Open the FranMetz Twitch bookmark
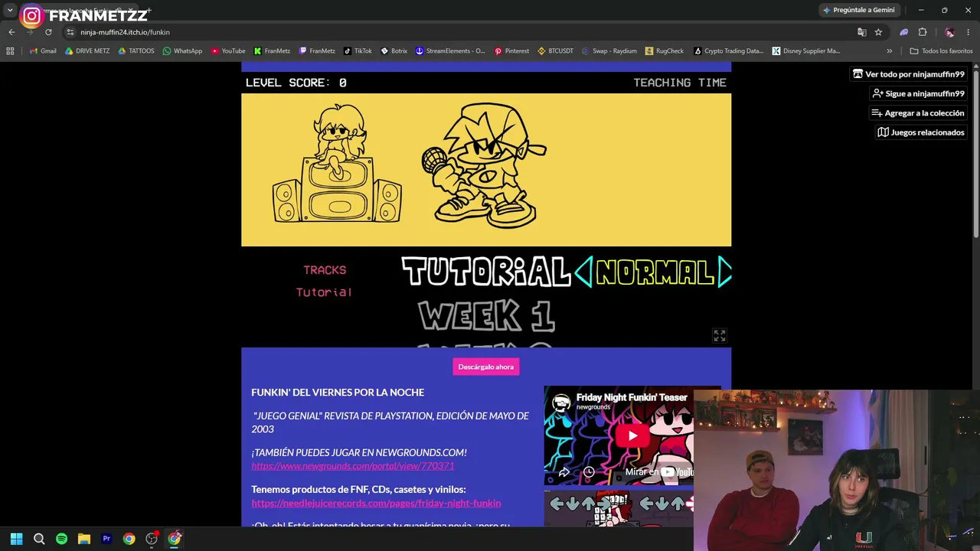Viewport: 980px width, 551px height. (x=317, y=51)
